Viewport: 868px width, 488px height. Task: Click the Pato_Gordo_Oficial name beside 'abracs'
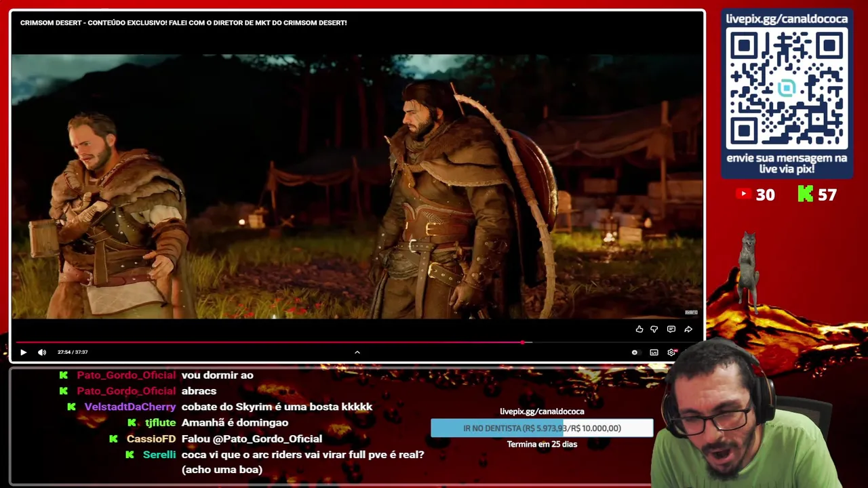coord(126,391)
